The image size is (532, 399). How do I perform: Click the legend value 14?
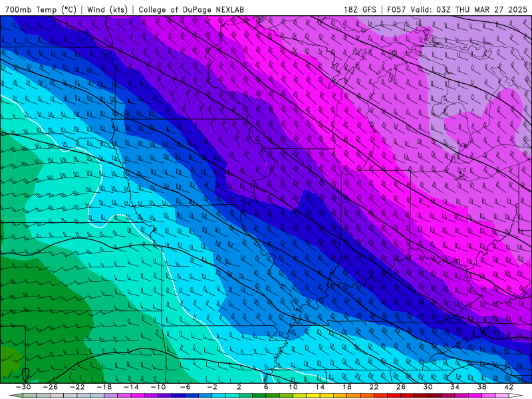320,387
